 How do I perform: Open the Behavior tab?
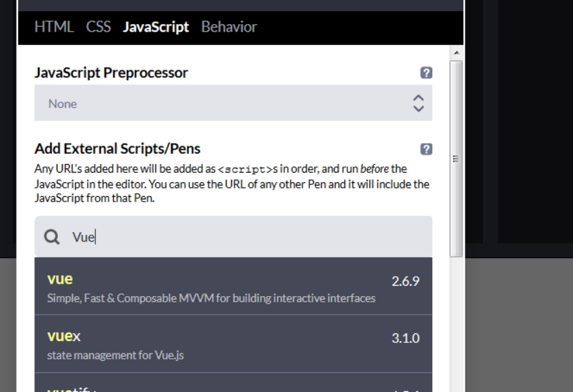pyautogui.click(x=229, y=27)
